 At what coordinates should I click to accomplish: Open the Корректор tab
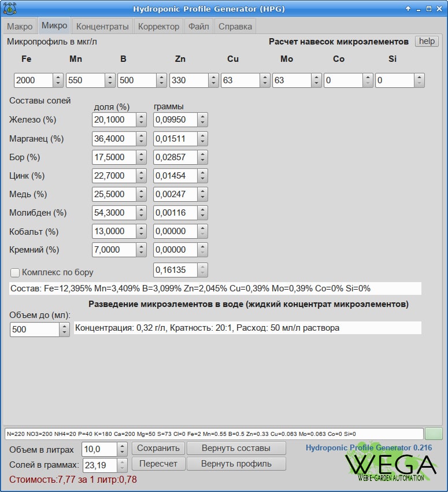click(x=159, y=27)
